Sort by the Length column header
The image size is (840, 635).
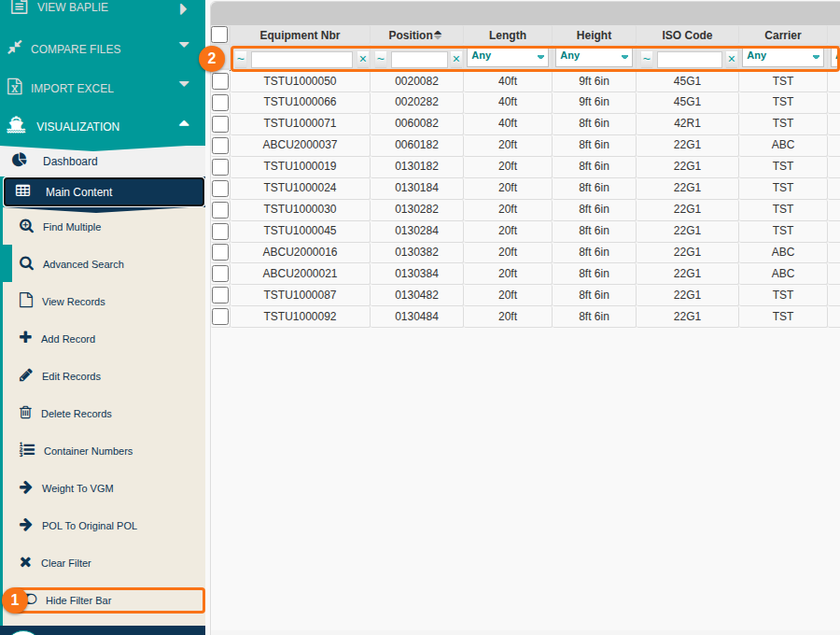click(x=508, y=35)
